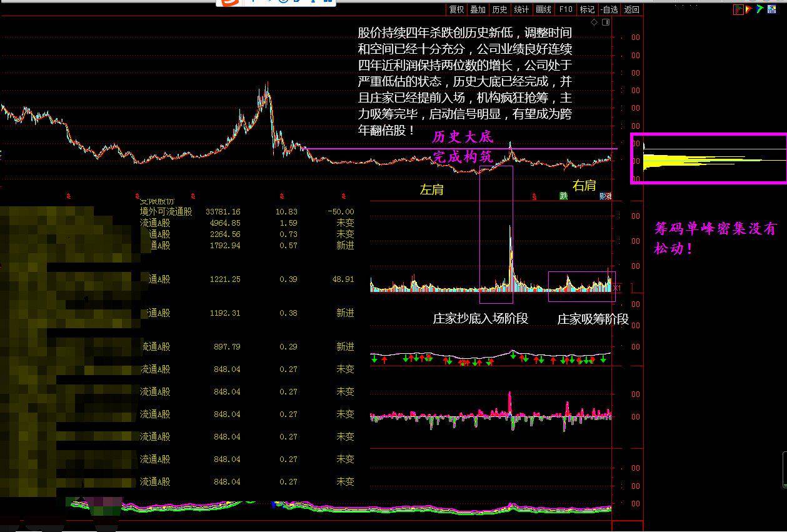Click the 复权 toolbar button
The width and height of the screenshot is (787, 532).
tap(456, 9)
